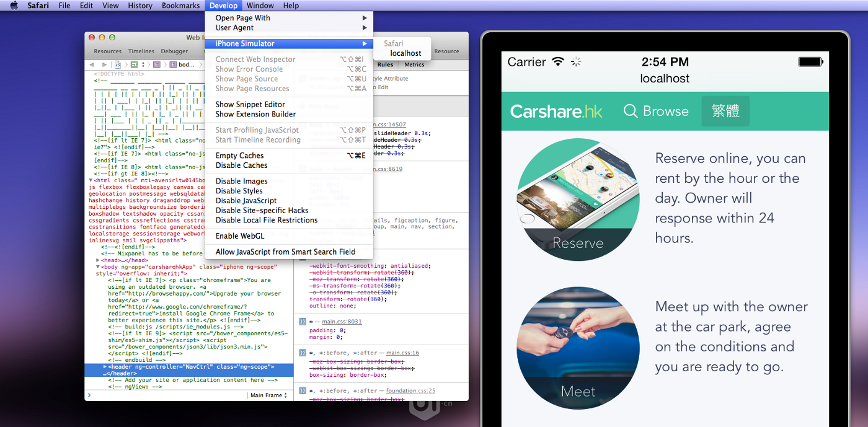The height and width of the screenshot is (427, 868).
Task: Tap the Meet circular thumbnail
Action: click(x=578, y=348)
